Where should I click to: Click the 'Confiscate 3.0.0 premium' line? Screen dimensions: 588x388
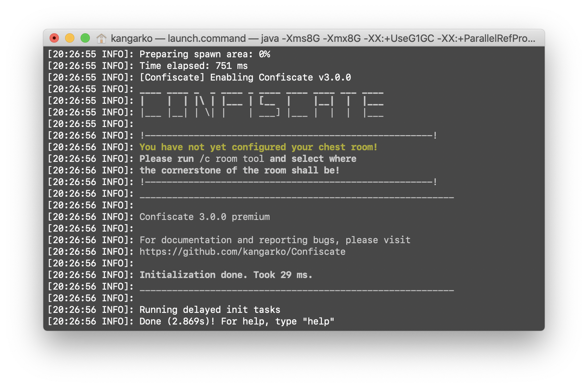tap(205, 217)
